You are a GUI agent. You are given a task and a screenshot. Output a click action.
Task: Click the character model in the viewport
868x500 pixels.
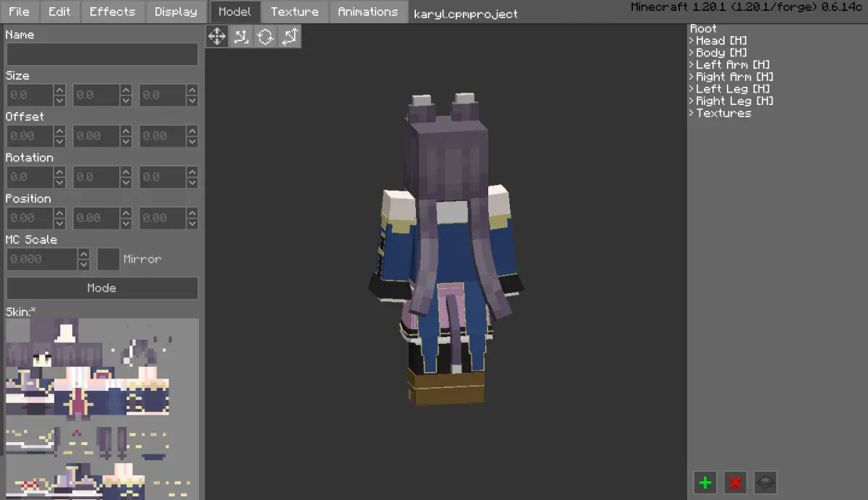click(445, 250)
